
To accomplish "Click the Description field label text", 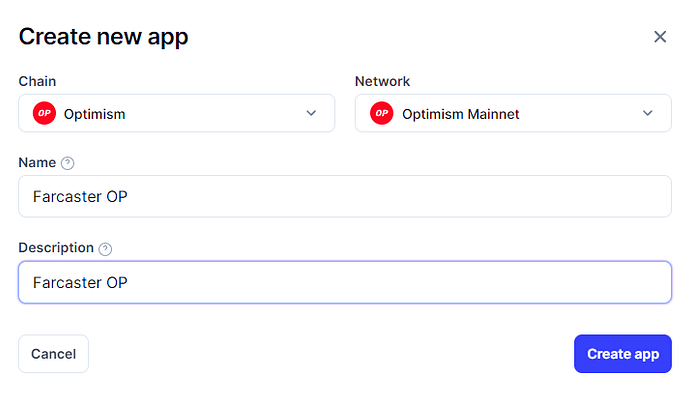I will click(x=56, y=248).
